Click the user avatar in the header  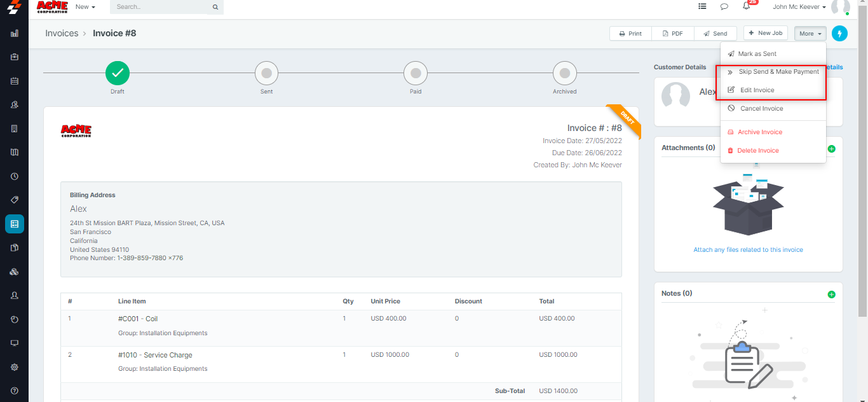pyautogui.click(x=840, y=6)
